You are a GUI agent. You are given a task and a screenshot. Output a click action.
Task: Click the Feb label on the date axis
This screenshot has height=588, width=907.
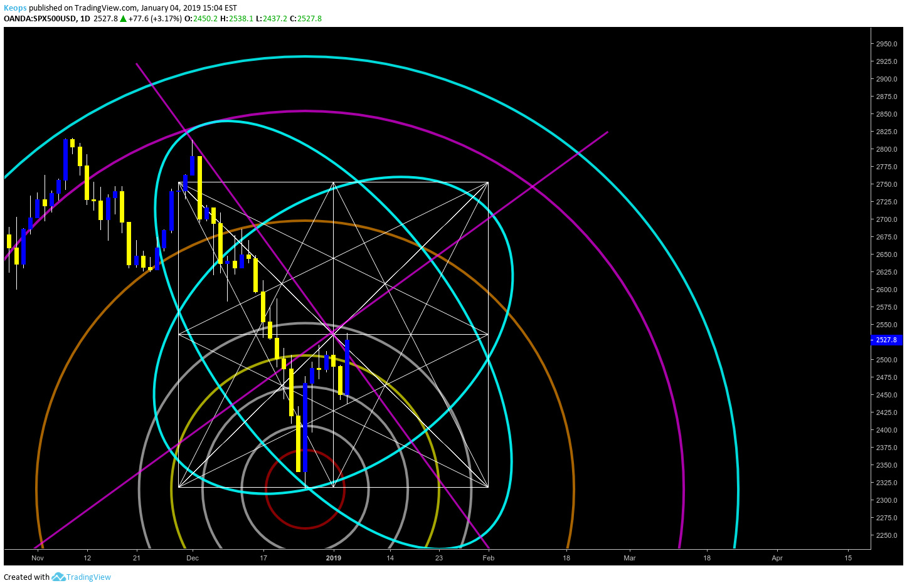(489, 558)
